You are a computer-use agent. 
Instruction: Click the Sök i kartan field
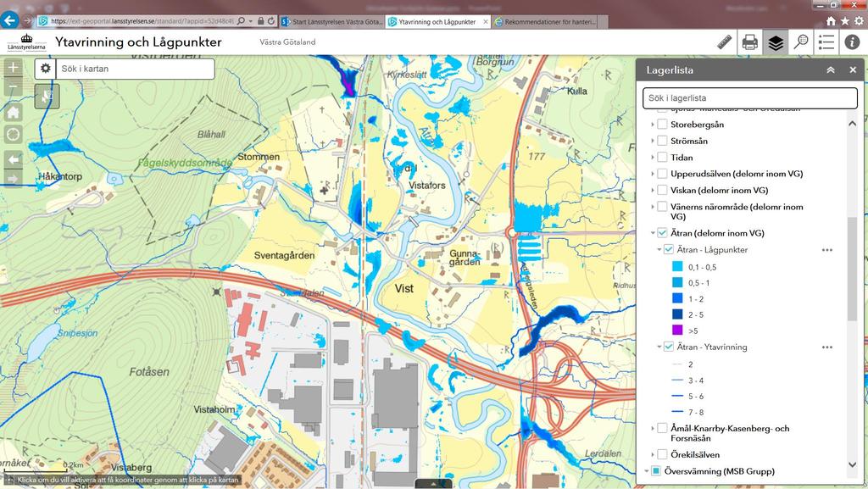click(x=135, y=69)
